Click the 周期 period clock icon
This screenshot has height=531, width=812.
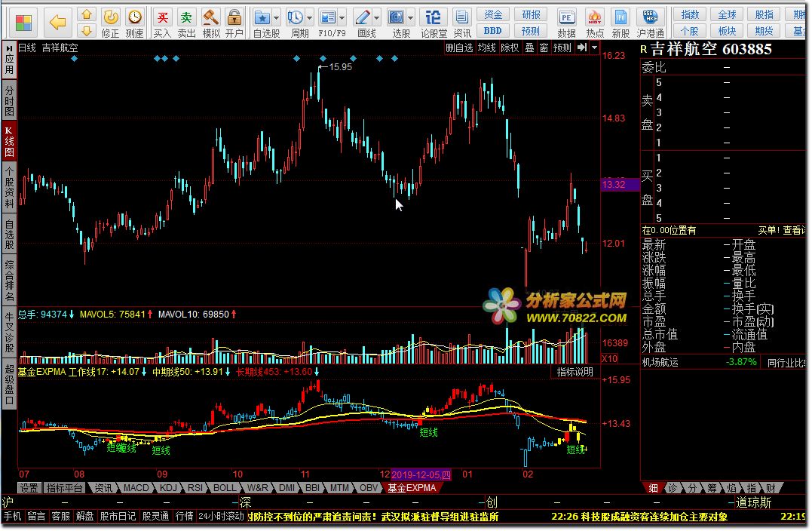(x=296, y=17)
